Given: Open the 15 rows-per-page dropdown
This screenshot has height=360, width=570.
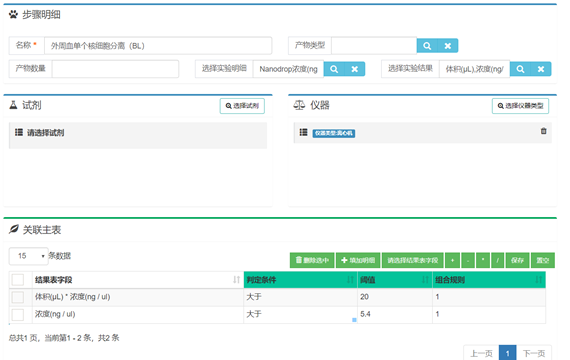Looking at the screenshot, I should pyautogui.click(x=28, y=256).
